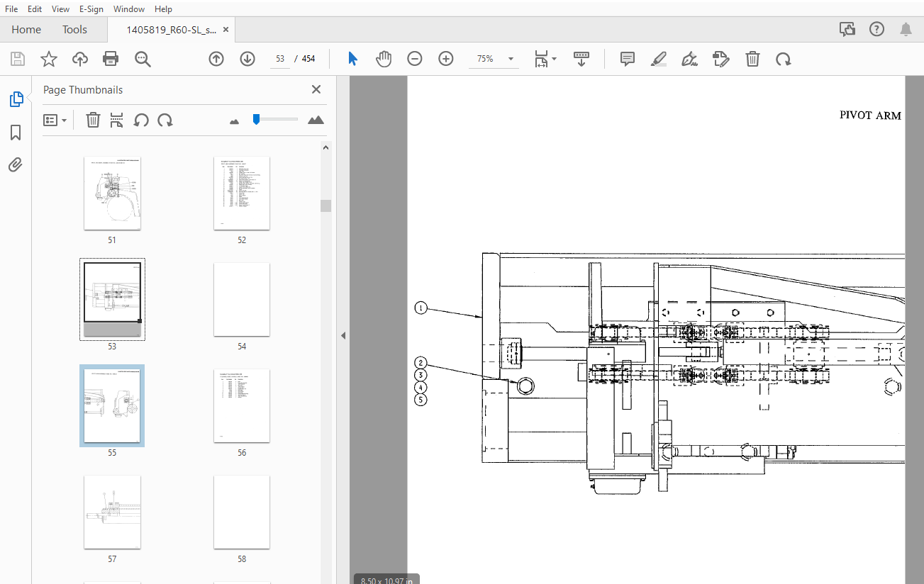Switch to the Tools tab
The image size is (924, 584).
click(x=74, y=29)
